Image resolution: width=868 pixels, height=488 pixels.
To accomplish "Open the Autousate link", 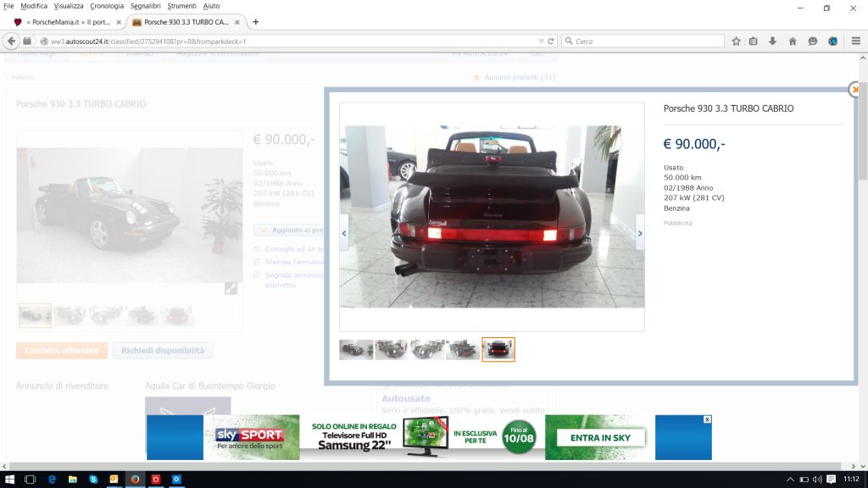I will (406, 398).
